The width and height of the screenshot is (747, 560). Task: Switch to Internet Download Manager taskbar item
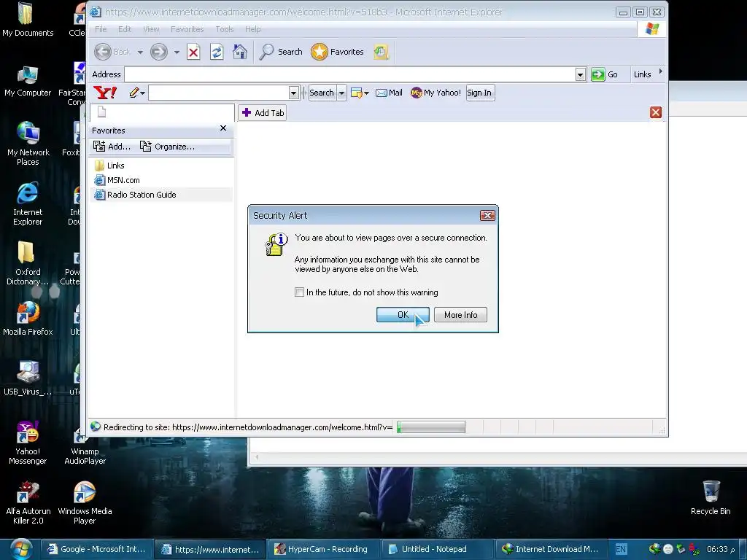[x=551, y=549]
